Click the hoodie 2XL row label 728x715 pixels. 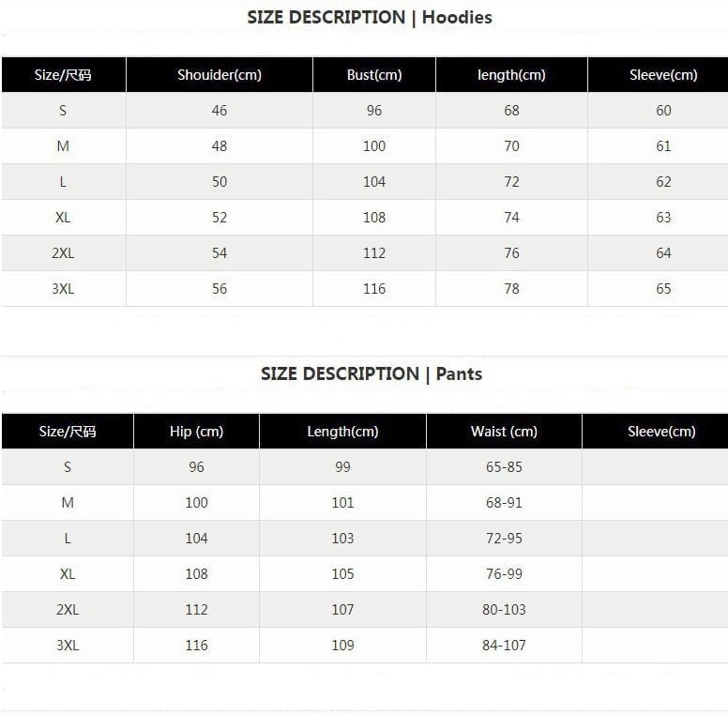coord(63,253)
